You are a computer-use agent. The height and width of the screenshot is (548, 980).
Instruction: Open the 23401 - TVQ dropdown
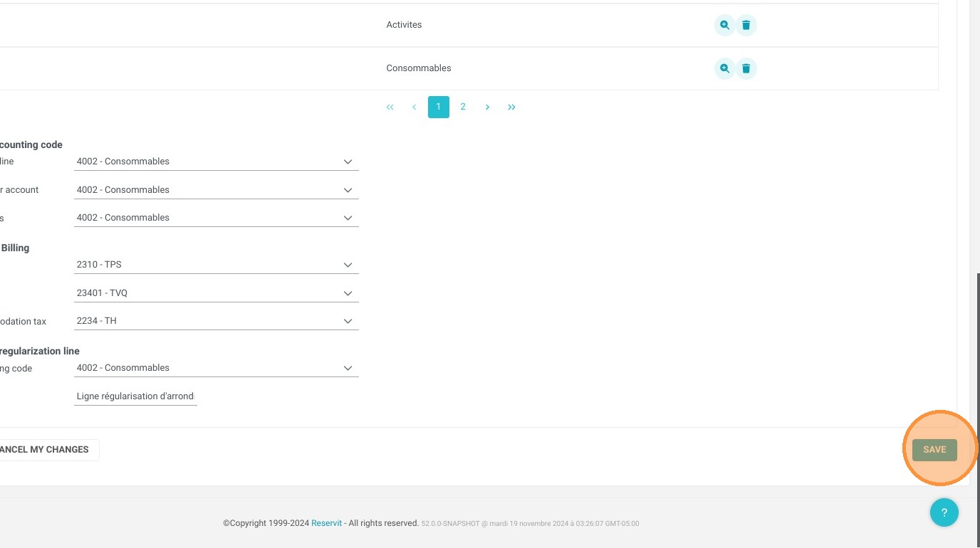217,293
